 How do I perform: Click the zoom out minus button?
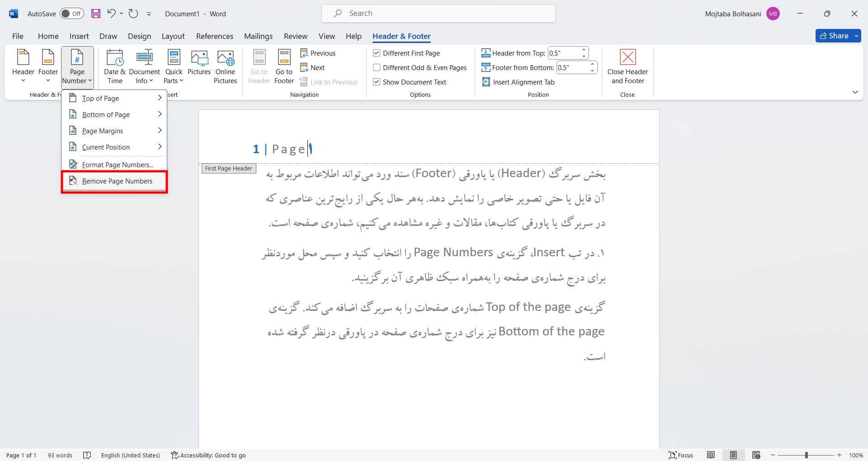773,455
